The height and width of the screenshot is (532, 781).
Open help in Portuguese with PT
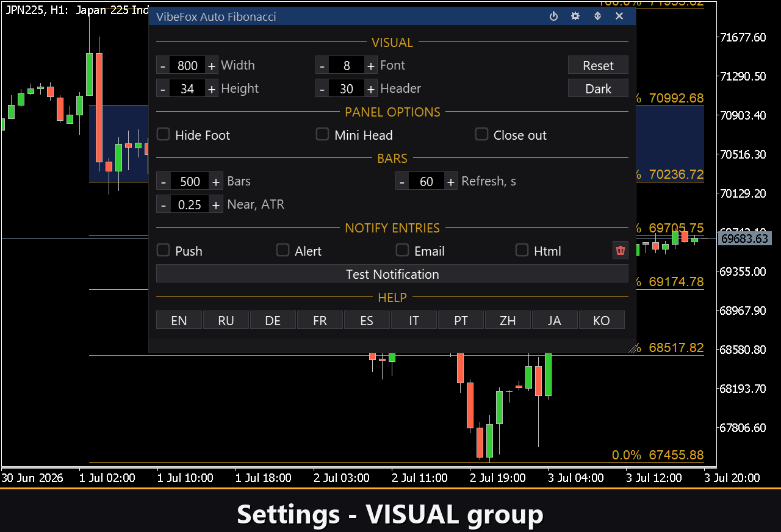461,320
